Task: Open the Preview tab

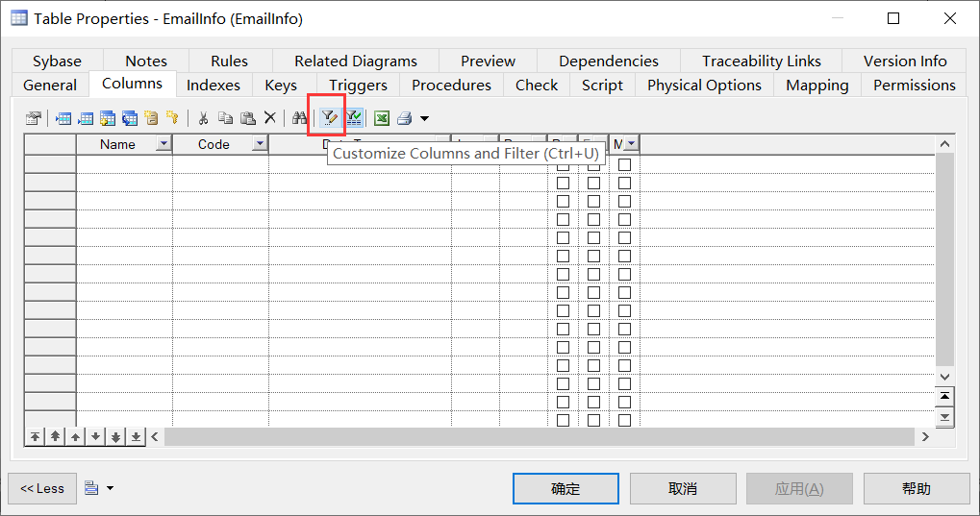Action: (x=489, y=61)
